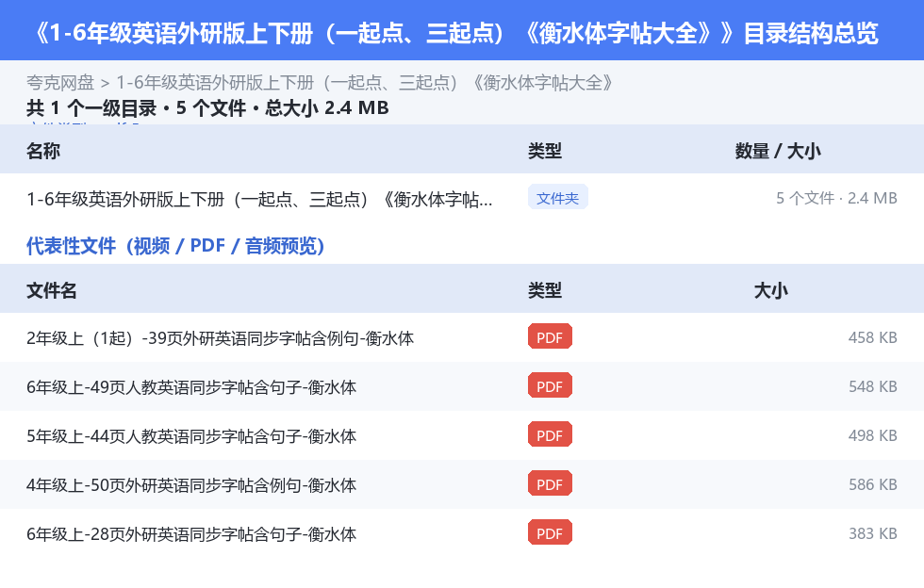
Task: Click the 文件名 column header
Action: tap(51, 290)
